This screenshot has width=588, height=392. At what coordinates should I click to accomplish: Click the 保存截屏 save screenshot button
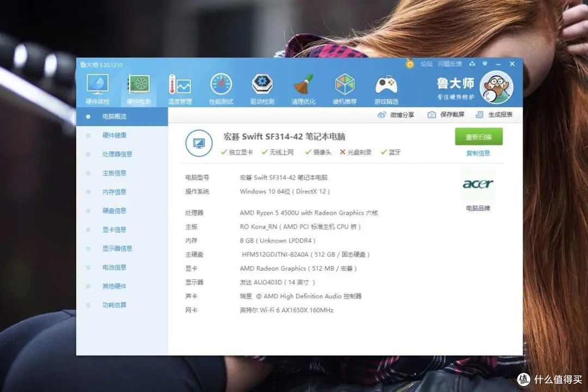point(446,115)
